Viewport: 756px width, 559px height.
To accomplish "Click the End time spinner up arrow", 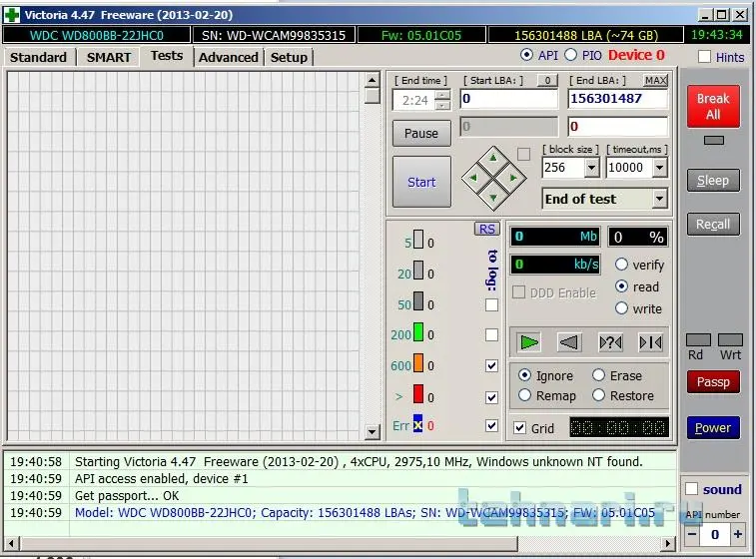I will [x=442, y=95].
